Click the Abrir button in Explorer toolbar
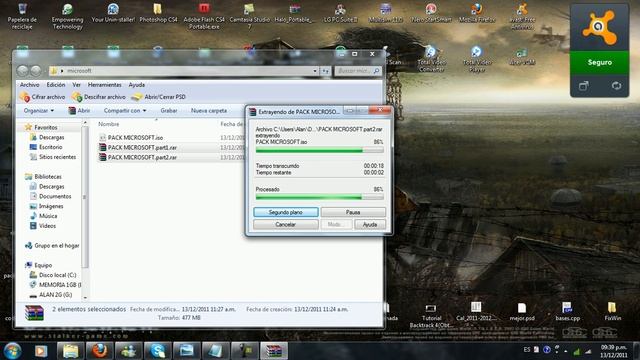Viewport: 640px width, 360px height. click(79, 111)
